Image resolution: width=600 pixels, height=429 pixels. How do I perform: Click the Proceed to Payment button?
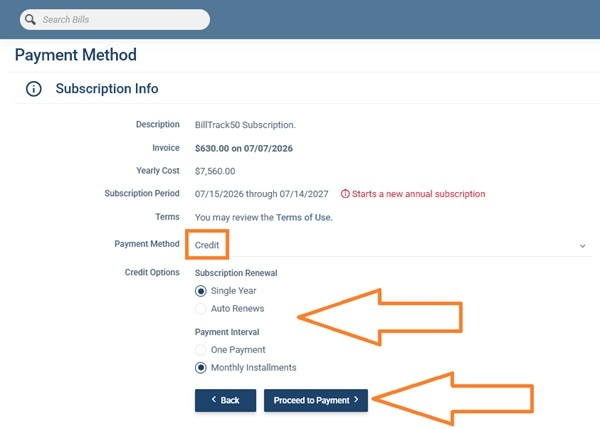pos(316,400)
